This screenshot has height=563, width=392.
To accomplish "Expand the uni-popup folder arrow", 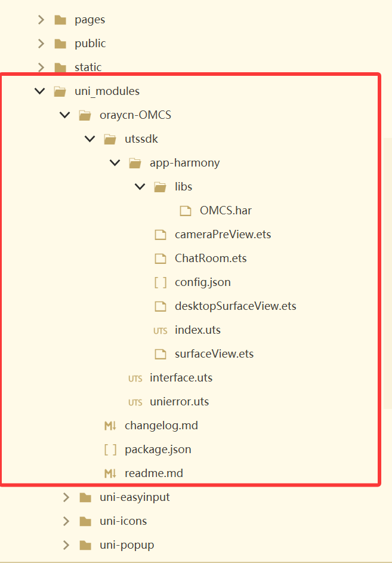I will click(66, 545).
